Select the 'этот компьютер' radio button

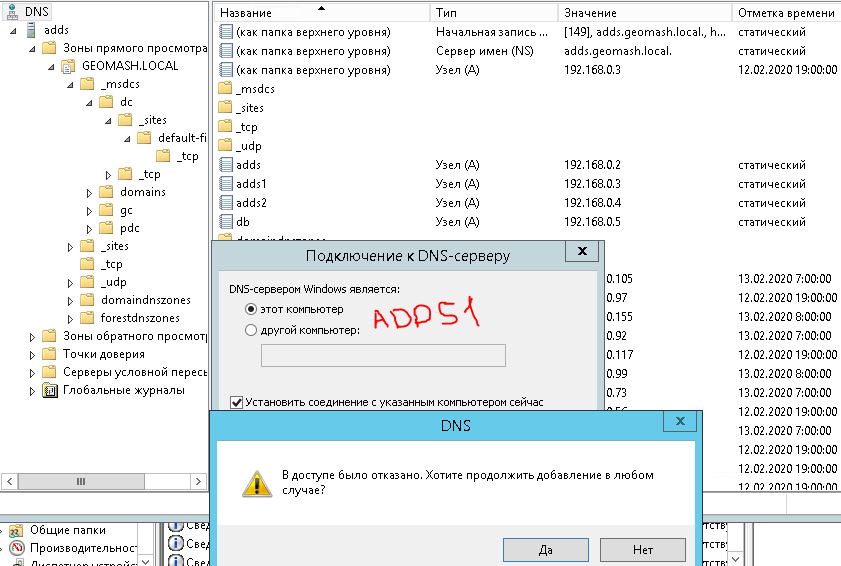[x=250, y=310]
